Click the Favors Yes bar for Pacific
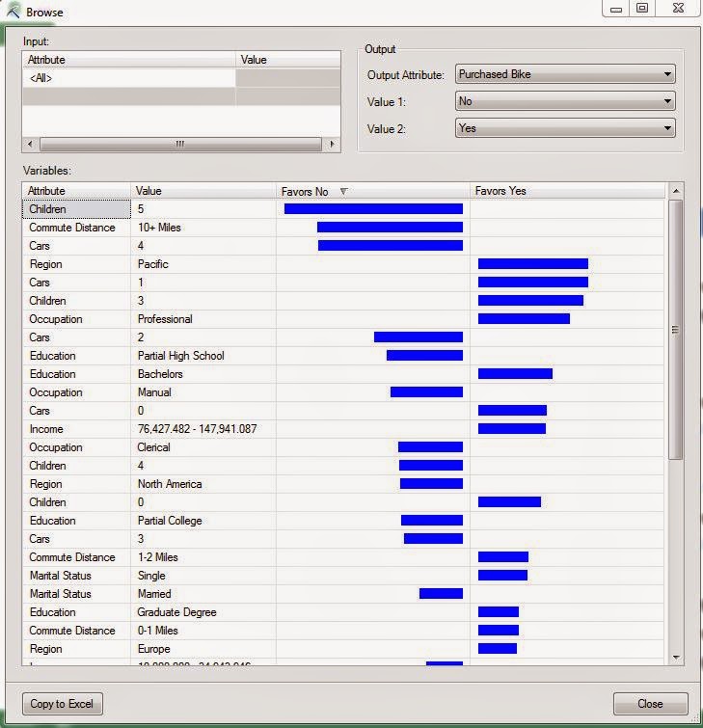The width and height of the screenshot is (703, 728). 533,264
